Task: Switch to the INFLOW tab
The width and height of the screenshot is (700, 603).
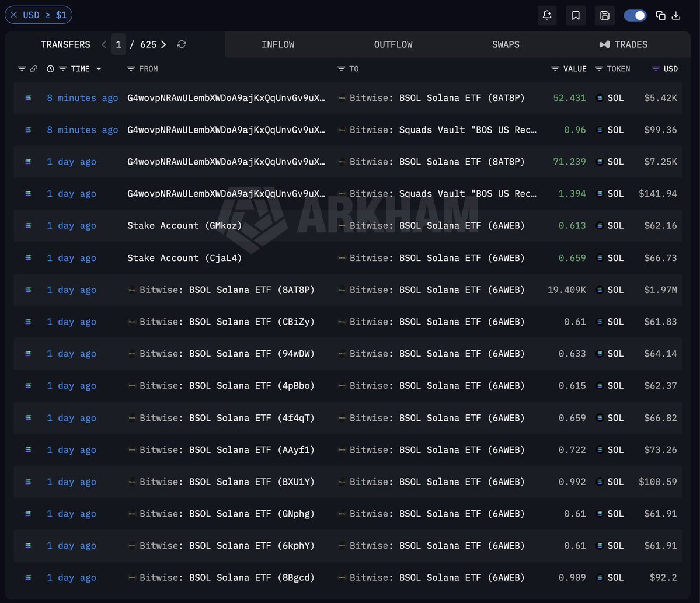Action: (x=278, y=44)
